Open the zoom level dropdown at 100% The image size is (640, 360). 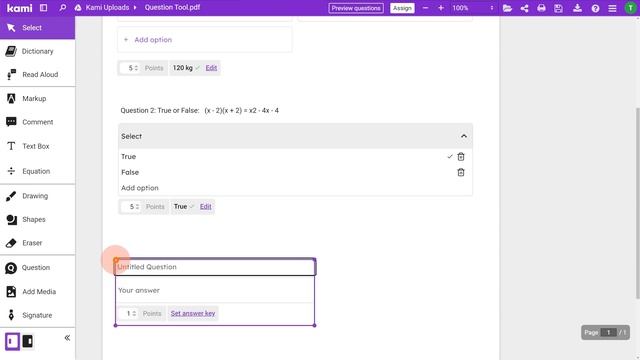click(x=472, y=8)
